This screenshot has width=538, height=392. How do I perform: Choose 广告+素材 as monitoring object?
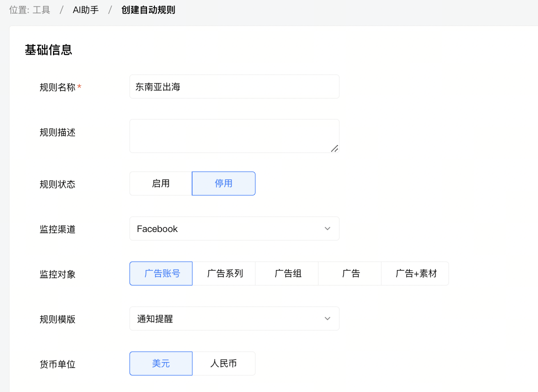pyautogui.click(x=415, y=273)
